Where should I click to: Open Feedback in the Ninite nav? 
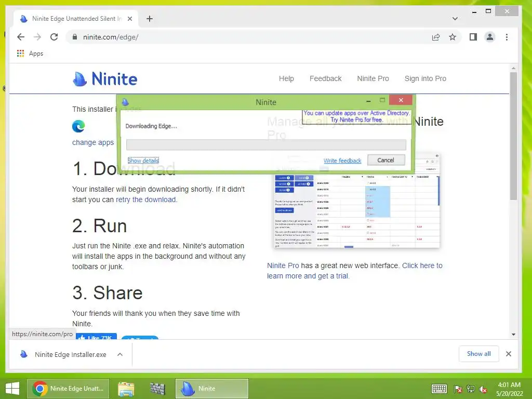[x=325, y=78]
